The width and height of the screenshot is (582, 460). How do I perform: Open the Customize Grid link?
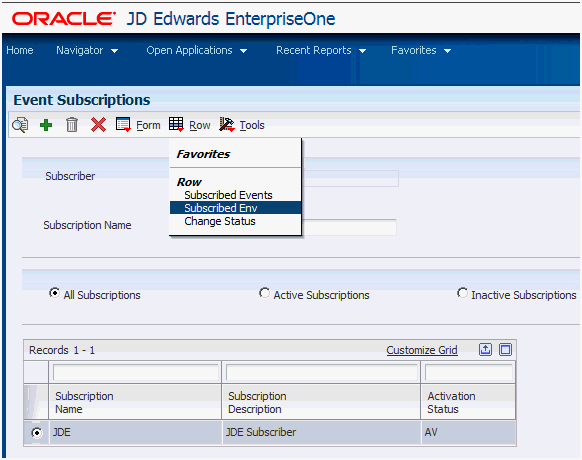(x=422, y=350)
